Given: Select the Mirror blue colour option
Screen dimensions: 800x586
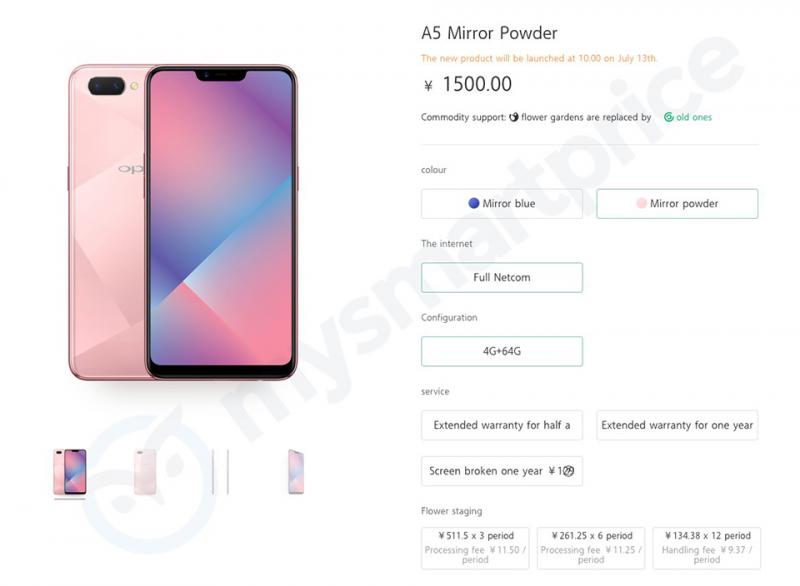Looking at the screenshot, I should [x=502, y=203].
